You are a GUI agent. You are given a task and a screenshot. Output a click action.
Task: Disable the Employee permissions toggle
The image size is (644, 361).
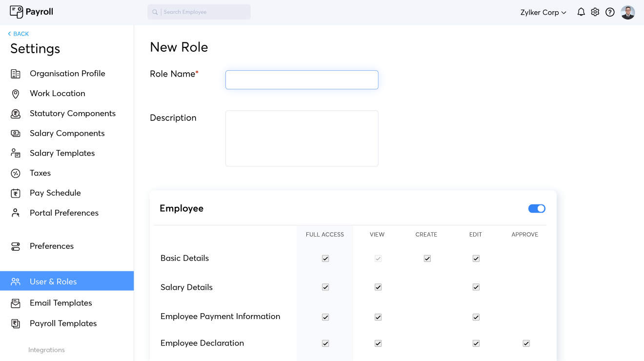pyautogui.click(x=537, y=208)
